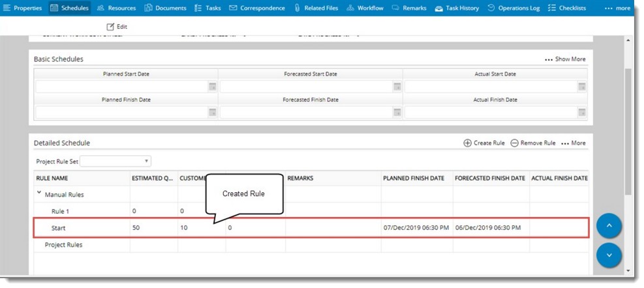Expand Show More in Basic Schedules
644x288 pixels.
[565, 59]
